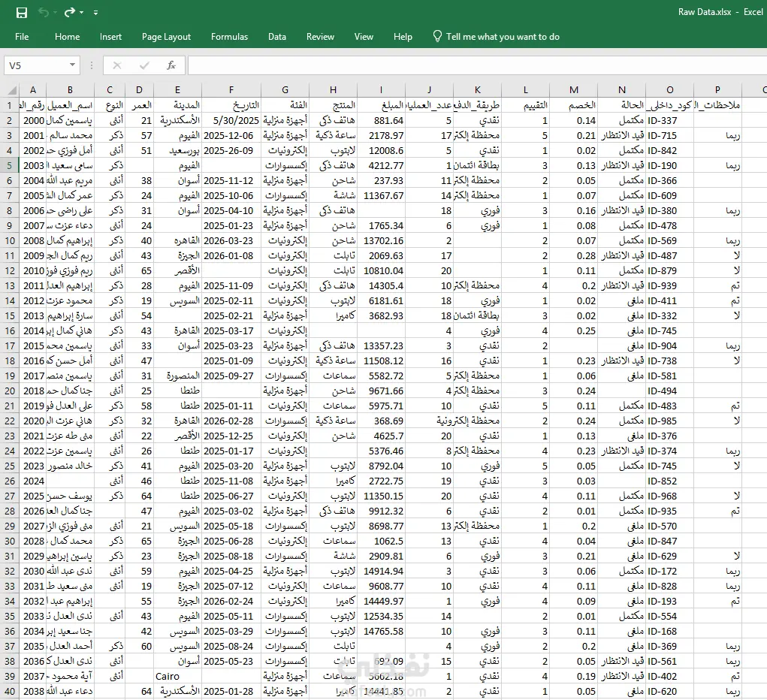Open the Review tab
The image size is (767, 700).
pyautogui.click(x=321, y=37)
